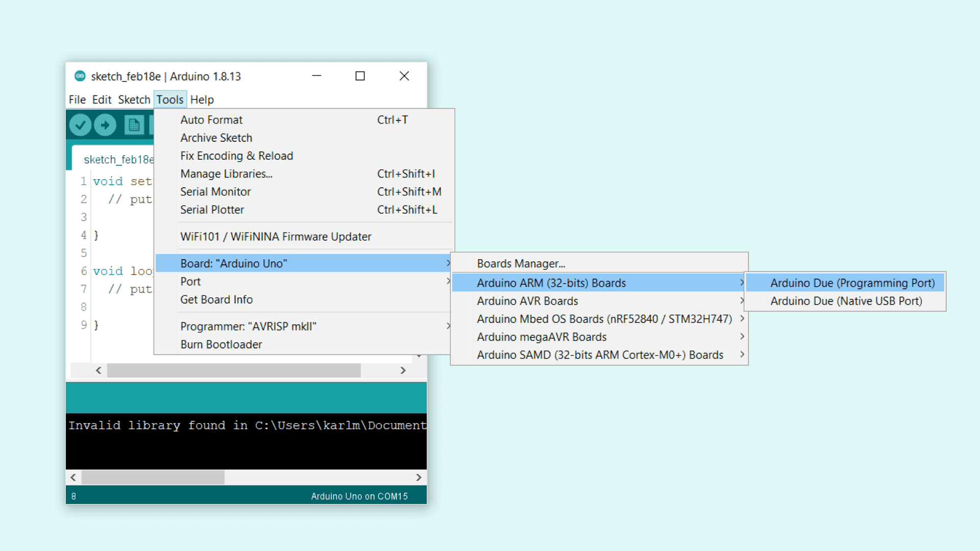The image size is (980, 551).
Task: Click the Arduino logo in title bar
Action: (80, 76)
